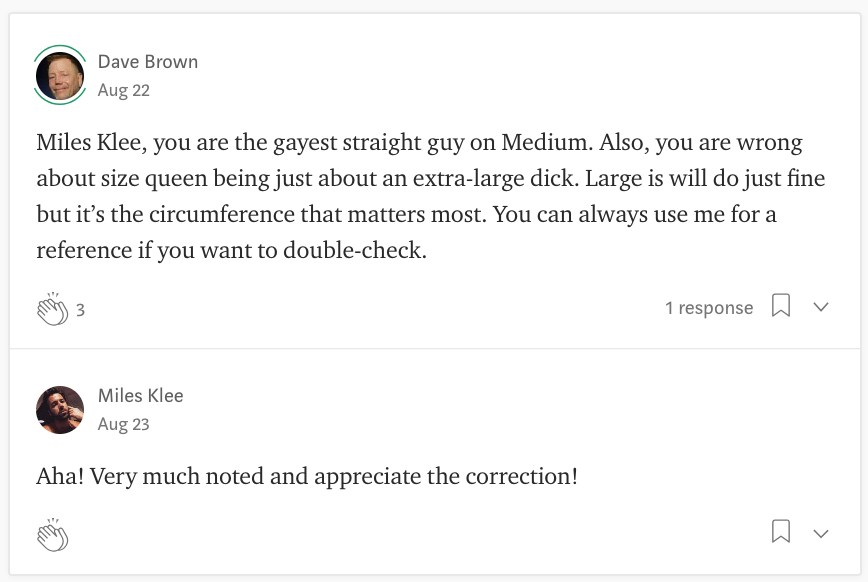Visit Dave Brown's profile via his name

point(148,61)
